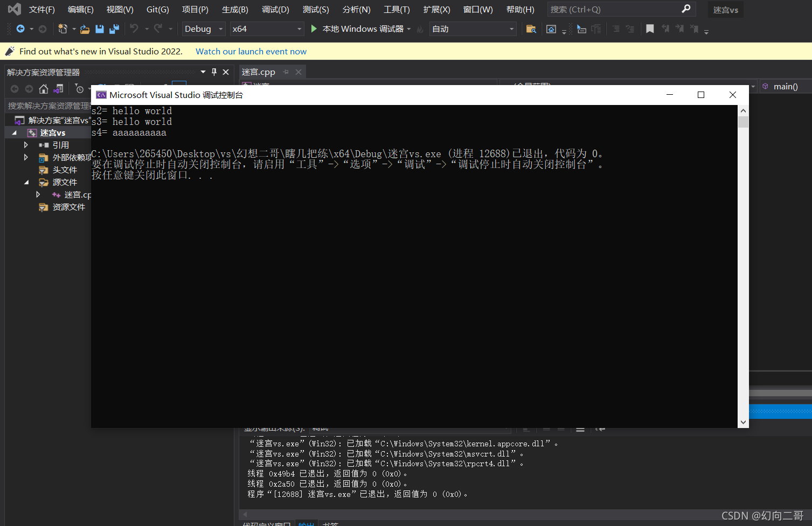Switch views icon in Solution Explorer
Image resolution: width=812 pixels, height=526 pixels.
pyautogui.click(x=59, y=89)
